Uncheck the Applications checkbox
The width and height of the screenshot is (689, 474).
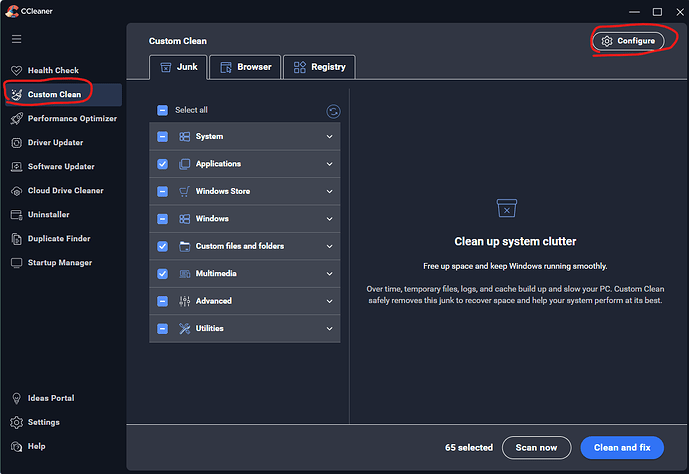162,164
